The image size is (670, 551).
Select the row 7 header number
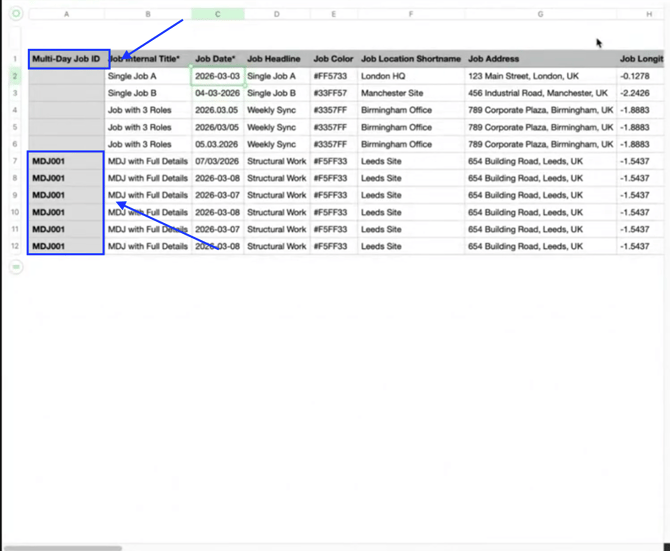(x=15, y=161)
